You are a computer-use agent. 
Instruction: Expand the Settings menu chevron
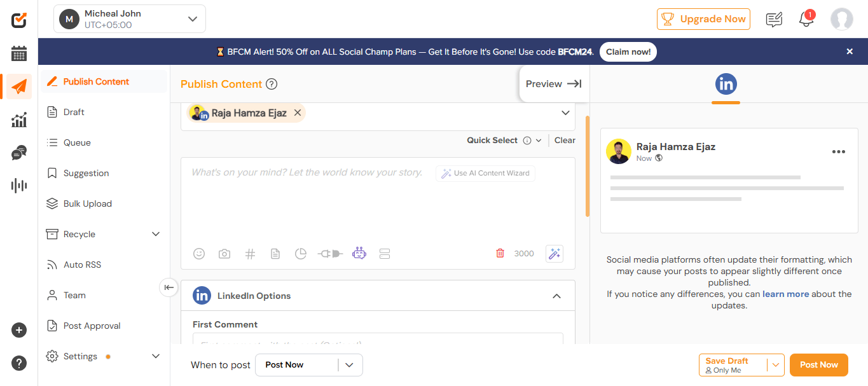click(x=156, y=356)
